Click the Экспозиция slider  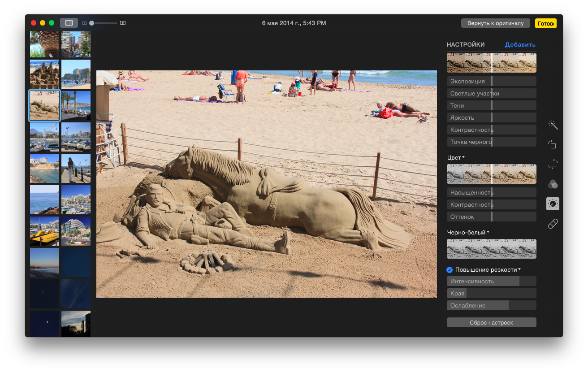491,81
